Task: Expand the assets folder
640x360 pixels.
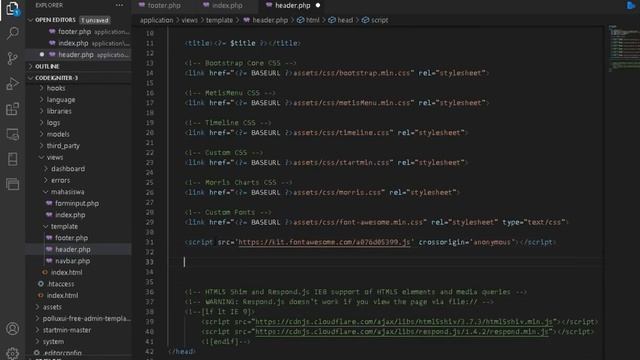Action: (x=52, y=307)
